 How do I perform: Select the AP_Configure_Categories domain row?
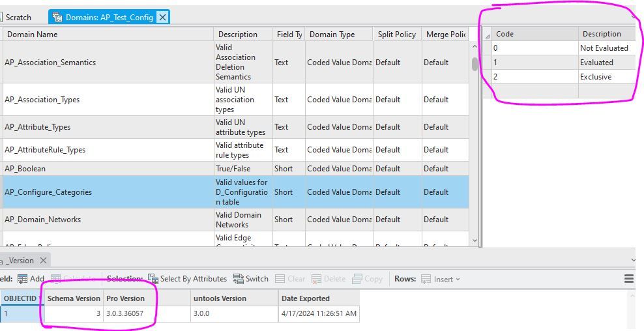236,192
